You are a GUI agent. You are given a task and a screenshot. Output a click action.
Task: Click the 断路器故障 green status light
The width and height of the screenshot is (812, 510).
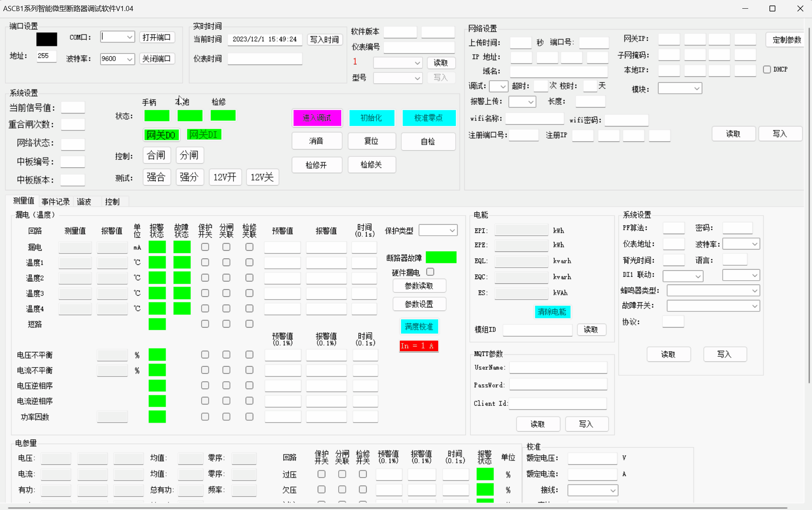point(441,257)
